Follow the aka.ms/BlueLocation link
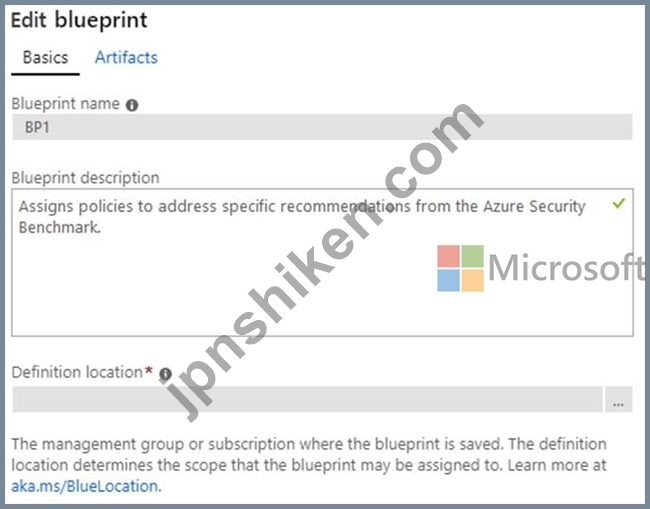Viewport: 650px width, 509px height. (x=85, y=486)
